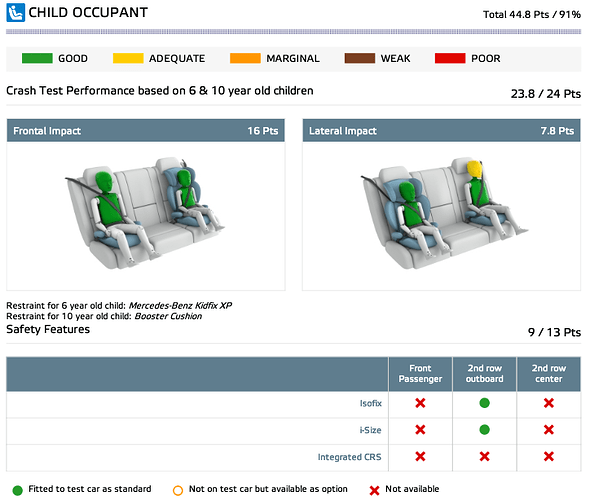The width and height of the screenshot is (589, 500).
Task: Select the Frontal Impact panel header
Action: [x=146, y=131]
